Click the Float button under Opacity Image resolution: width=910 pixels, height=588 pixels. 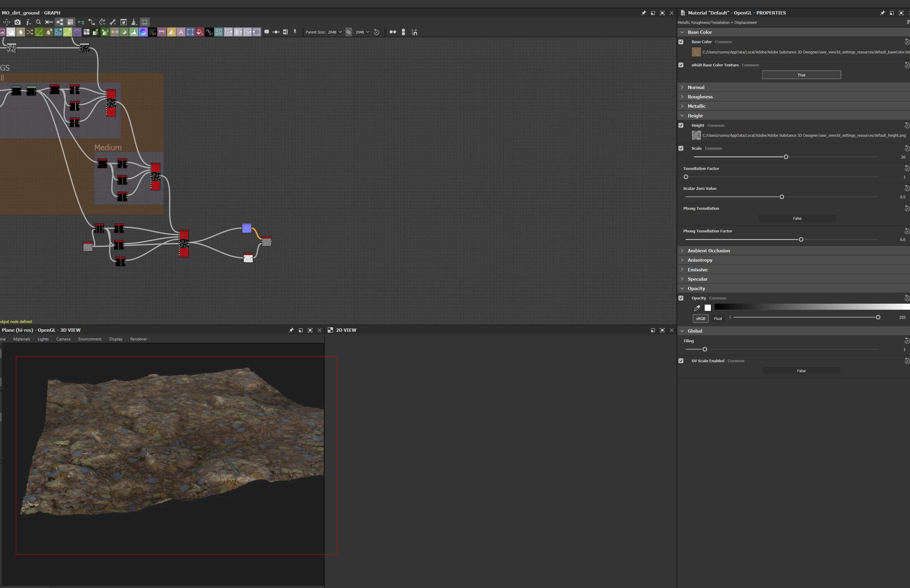coord(718,318)
